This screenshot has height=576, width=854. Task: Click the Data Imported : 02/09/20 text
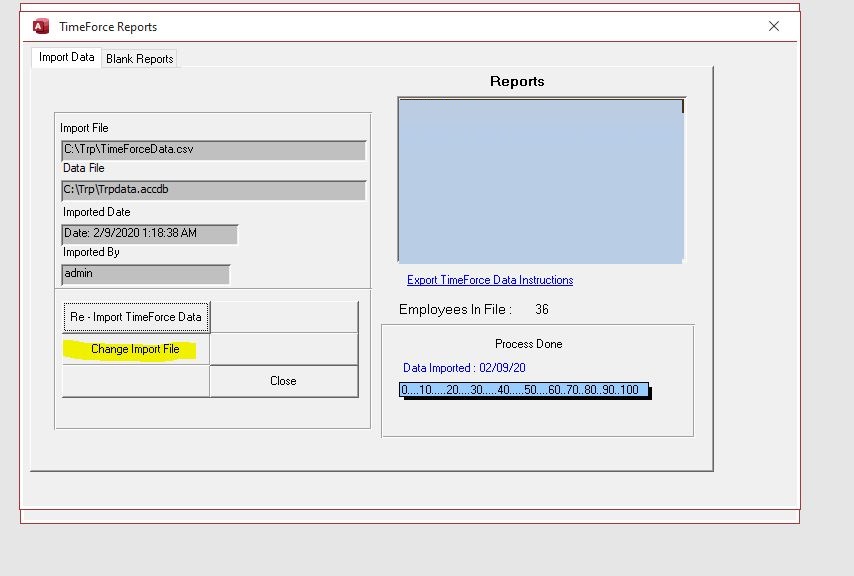click(464, 368)
